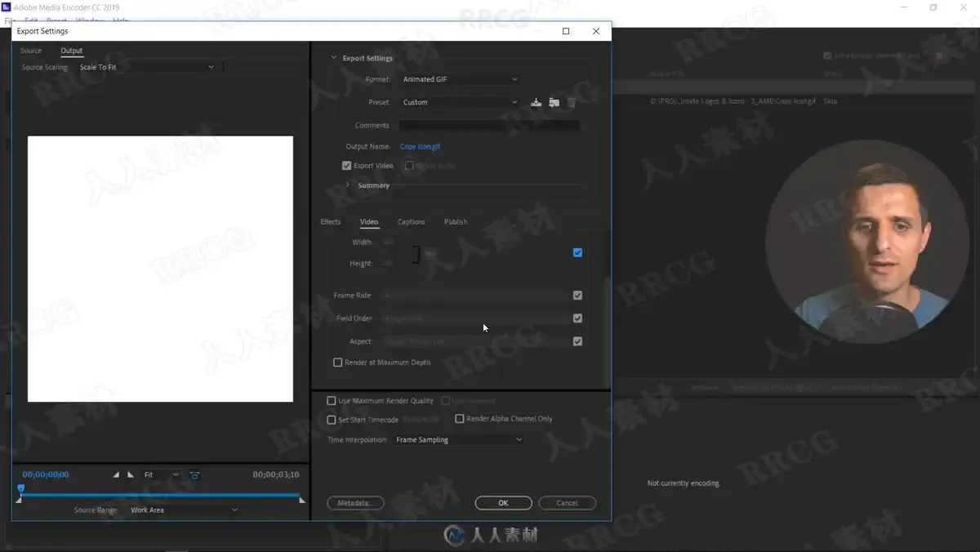Image resolution: width=980 pixels, height=552 pixels.
Task: Click the duration timecode 00;00;03;10
Action: (276, 474)
